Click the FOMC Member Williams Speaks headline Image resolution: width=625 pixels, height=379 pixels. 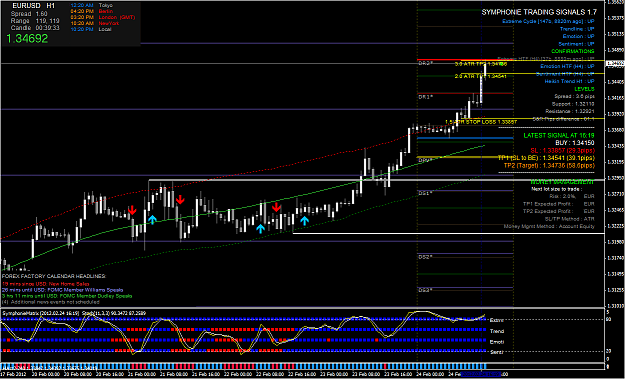tap(62, 290)
